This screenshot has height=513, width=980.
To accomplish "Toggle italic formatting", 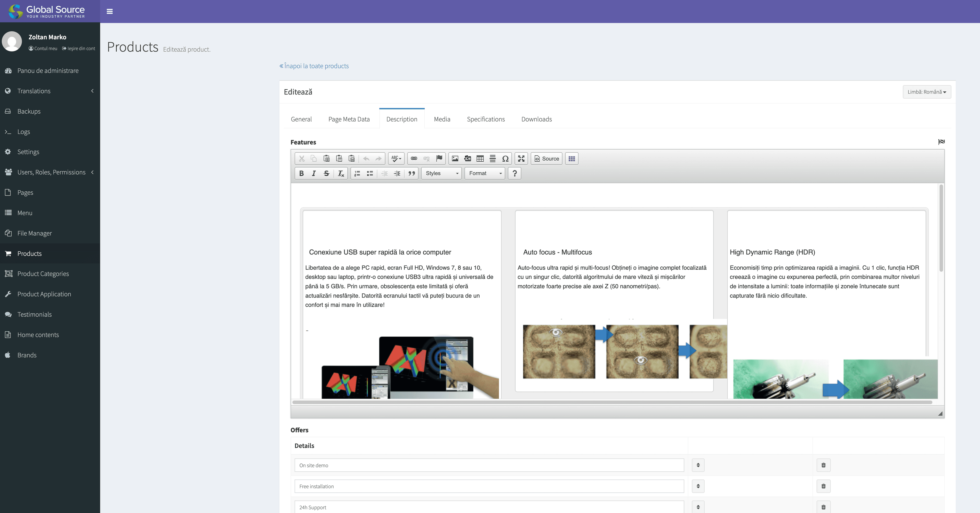I will click(314, 174).
